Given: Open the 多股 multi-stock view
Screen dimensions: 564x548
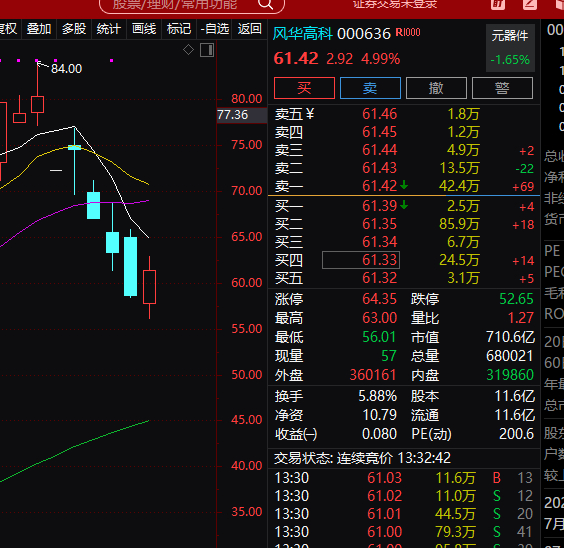Looking at the screenshot, I should [74, 28].
